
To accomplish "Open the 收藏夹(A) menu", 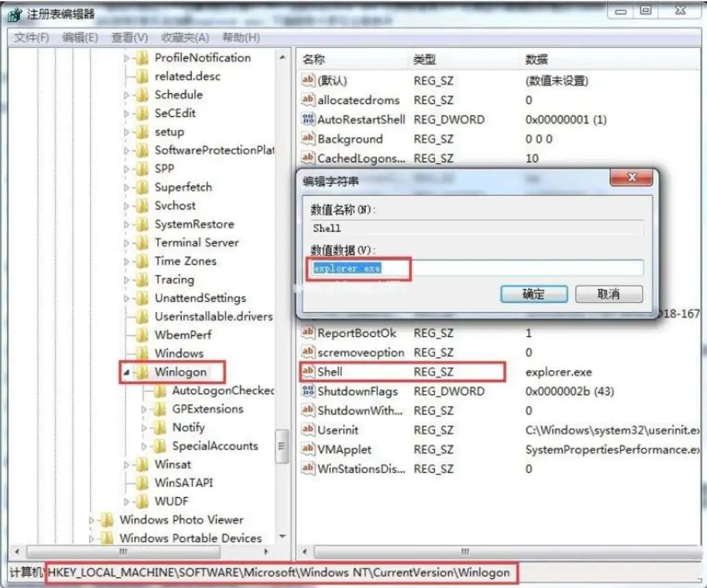I will click(185, 38).
